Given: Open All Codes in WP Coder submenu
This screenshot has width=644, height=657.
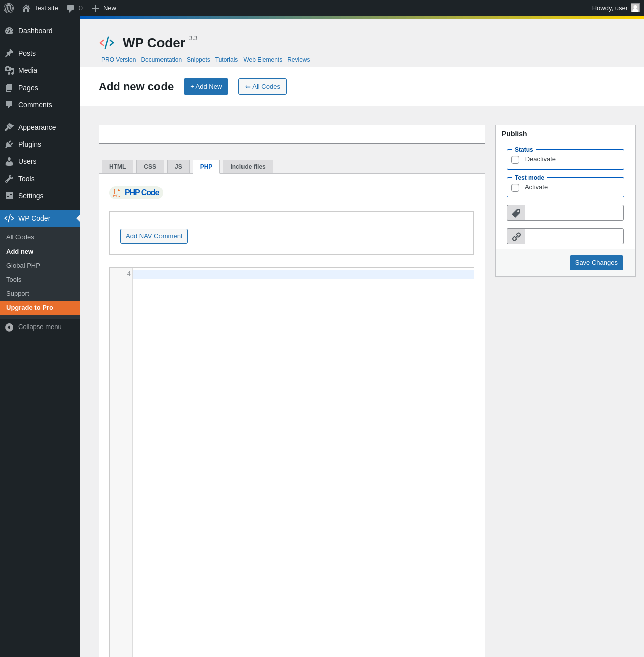Looking at the screenshot, I should [40, 237].
